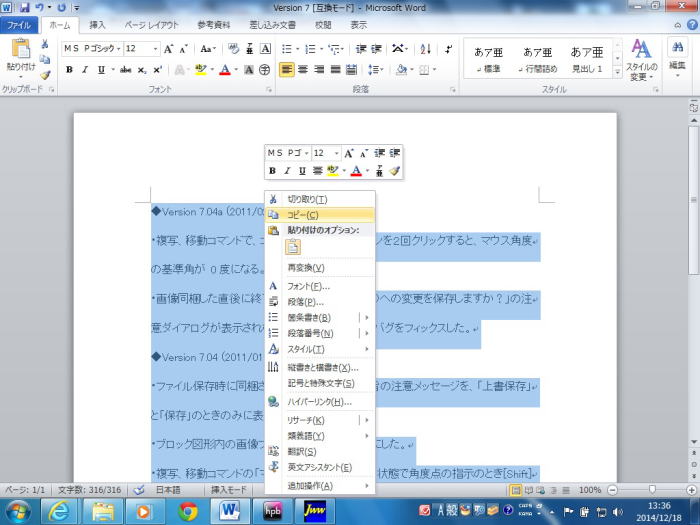Image resolution: width=700 pixels, height=525 pixels.
Task: Expand the Styles gallery with the More arrow
Action: [x=617, y=72]
